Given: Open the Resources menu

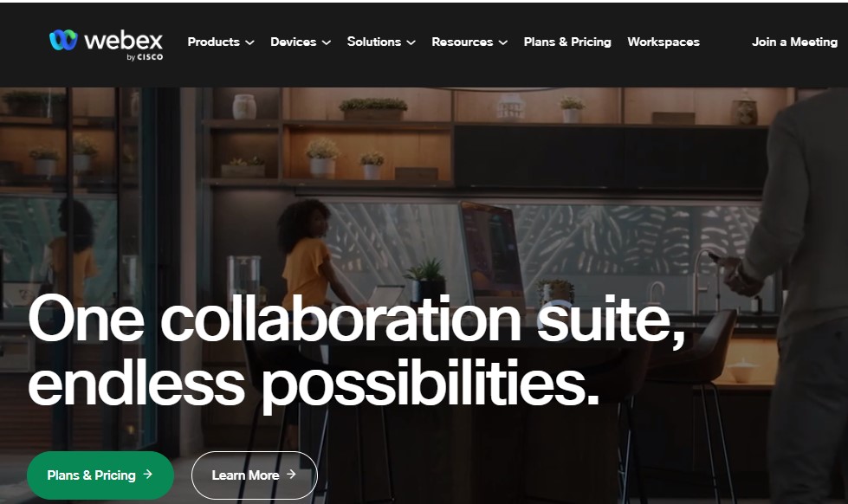Looking at the screenshot, I should 463,42.
